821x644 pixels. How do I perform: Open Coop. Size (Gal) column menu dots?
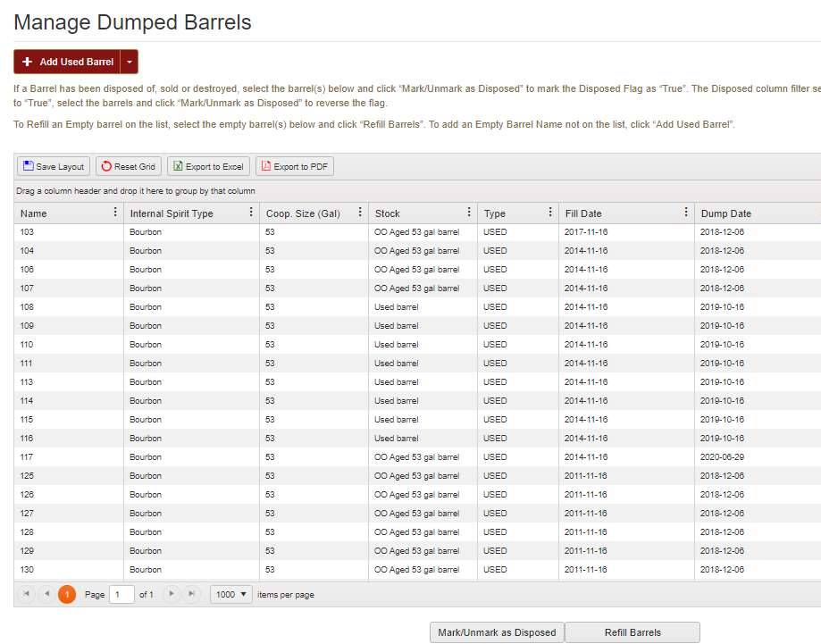(x=360, y=212)
